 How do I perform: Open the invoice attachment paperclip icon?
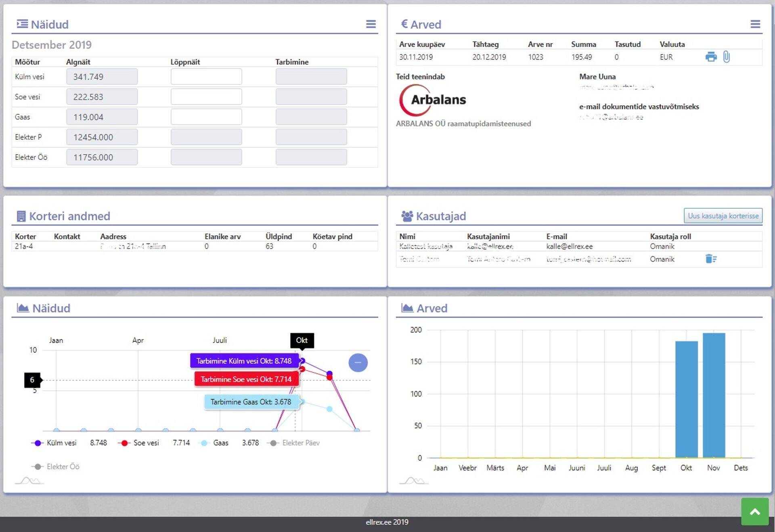(726, 57)
